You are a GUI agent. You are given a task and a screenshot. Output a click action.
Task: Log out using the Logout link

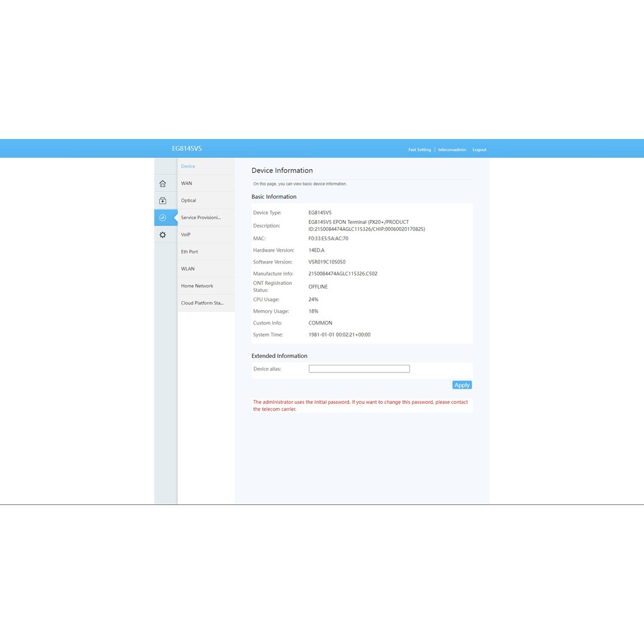[479, 150]
